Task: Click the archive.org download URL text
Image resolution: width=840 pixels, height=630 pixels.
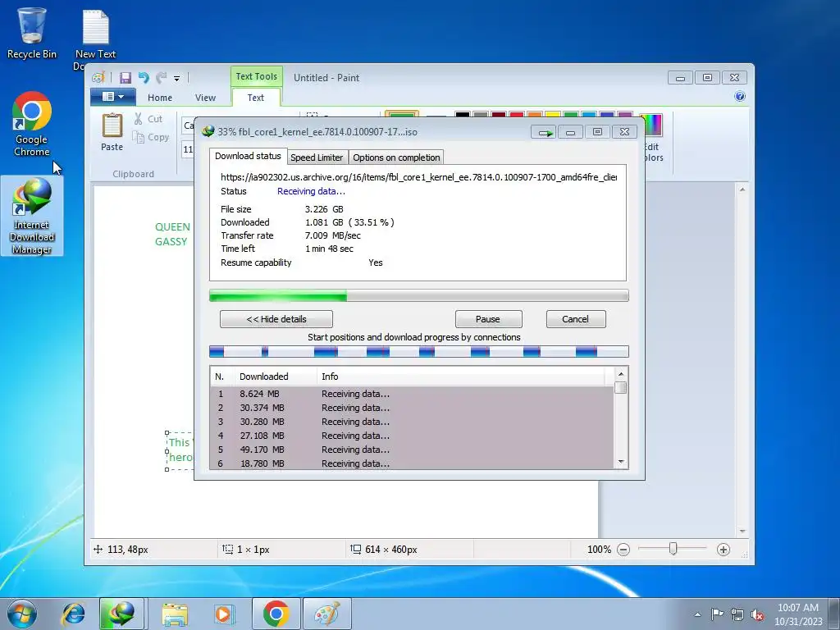Action: coord(418,177)
